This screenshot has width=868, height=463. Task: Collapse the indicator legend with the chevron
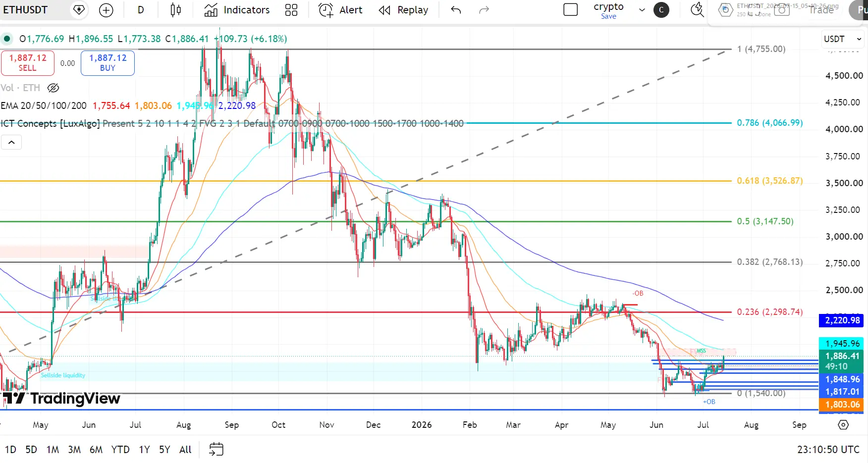tap(11, 143)
